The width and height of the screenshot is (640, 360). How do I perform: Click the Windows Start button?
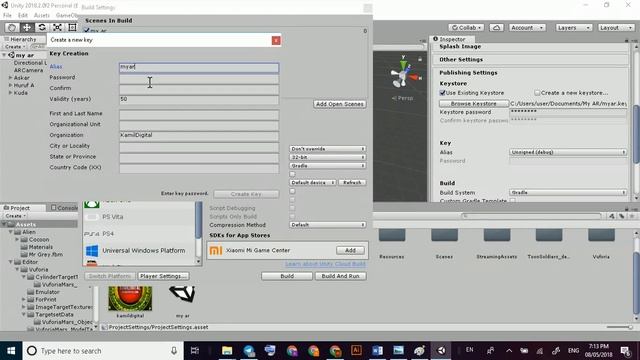pos(11,351)
